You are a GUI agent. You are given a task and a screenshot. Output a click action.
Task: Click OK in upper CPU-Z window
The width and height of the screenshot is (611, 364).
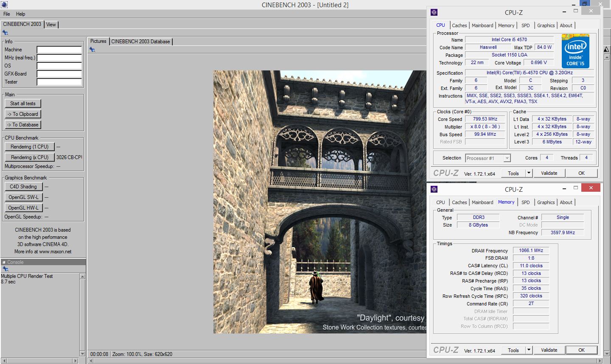coord(581,173)
